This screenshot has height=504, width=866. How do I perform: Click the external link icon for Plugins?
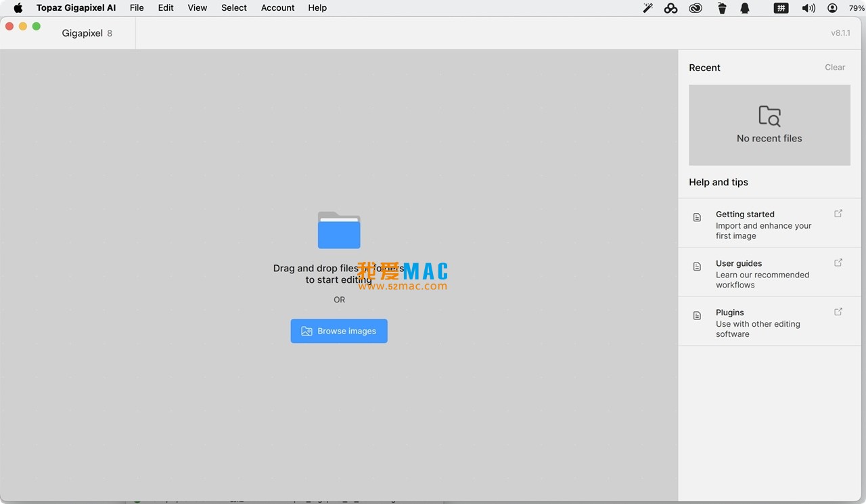[x=838, y=312]
